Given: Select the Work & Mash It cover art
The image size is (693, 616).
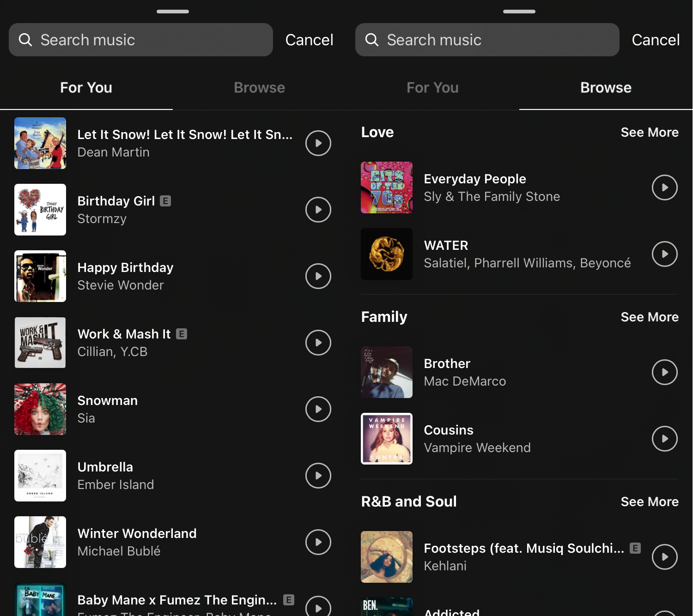Looking at the screenshot, I should click(40, 343).
